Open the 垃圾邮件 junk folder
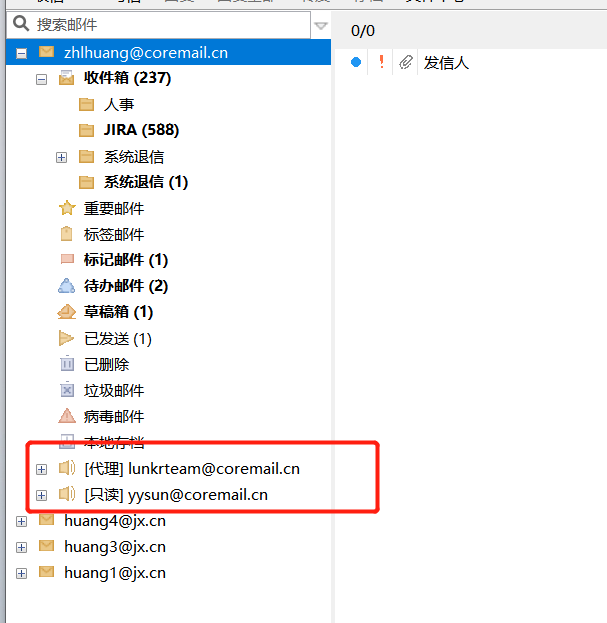The image size is (607, 623). (113, 391)
